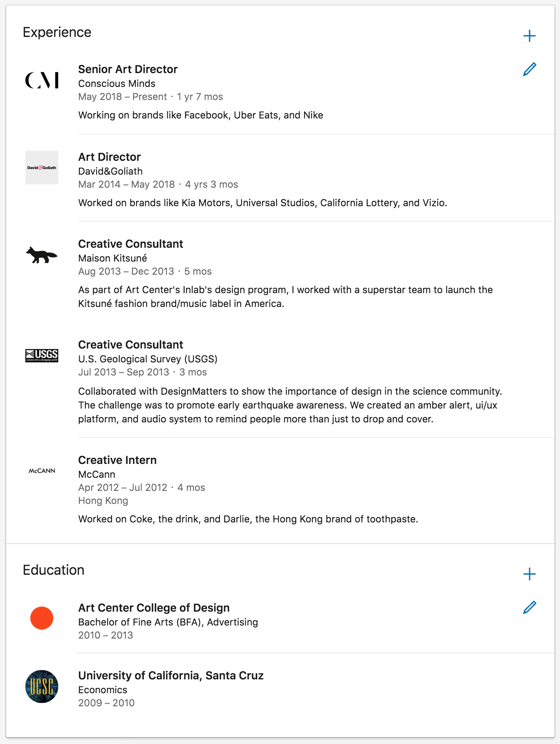This screenshot has height=744, width=560.
Task: Click the Art Center orange dot logo
Action: [42, 618]
